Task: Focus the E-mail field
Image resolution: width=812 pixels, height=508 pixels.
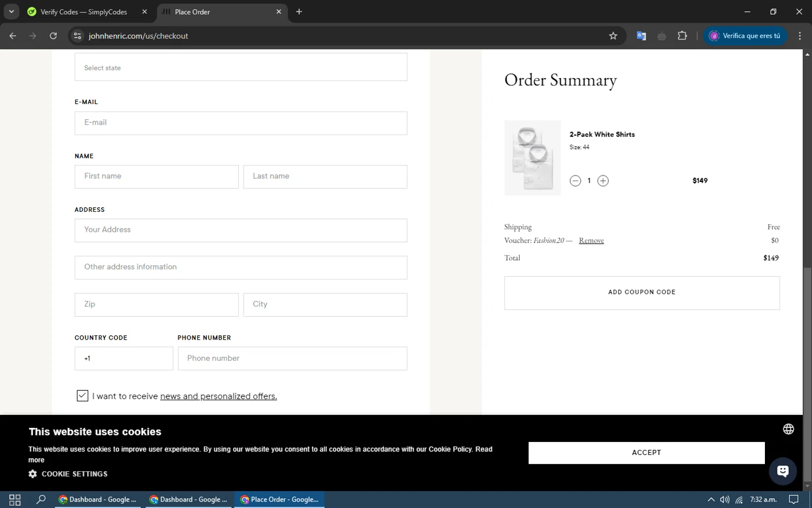Action: [x=241, y=123]
